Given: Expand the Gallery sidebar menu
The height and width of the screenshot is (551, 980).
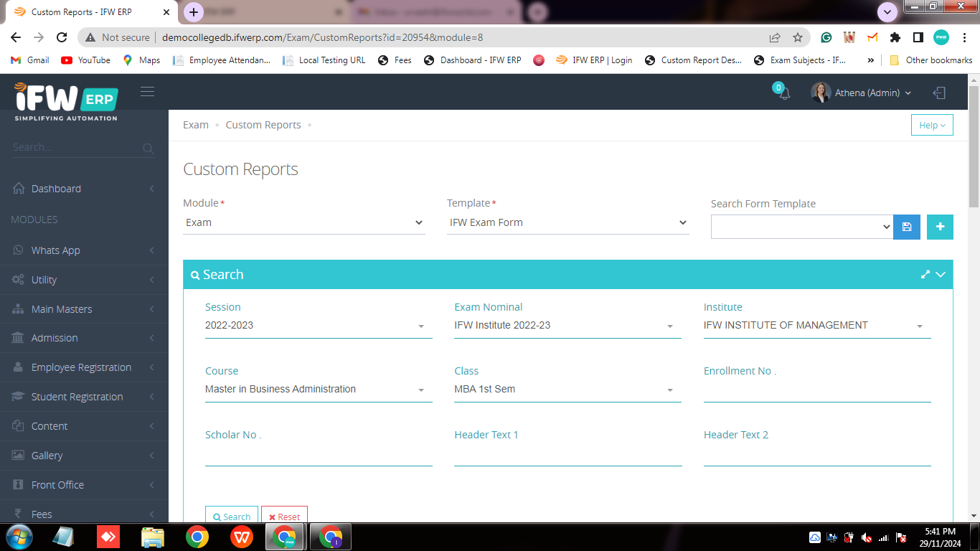Looking at the screenshot, I should click(x=84, y=456).
